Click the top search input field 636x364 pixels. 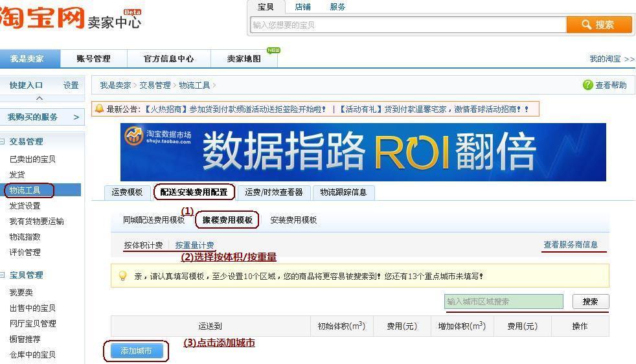coord(407,25)
